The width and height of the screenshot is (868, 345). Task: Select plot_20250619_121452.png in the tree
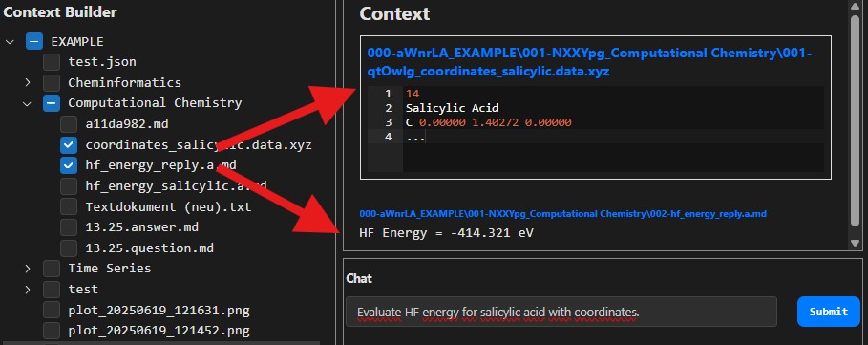coord(159,331)
